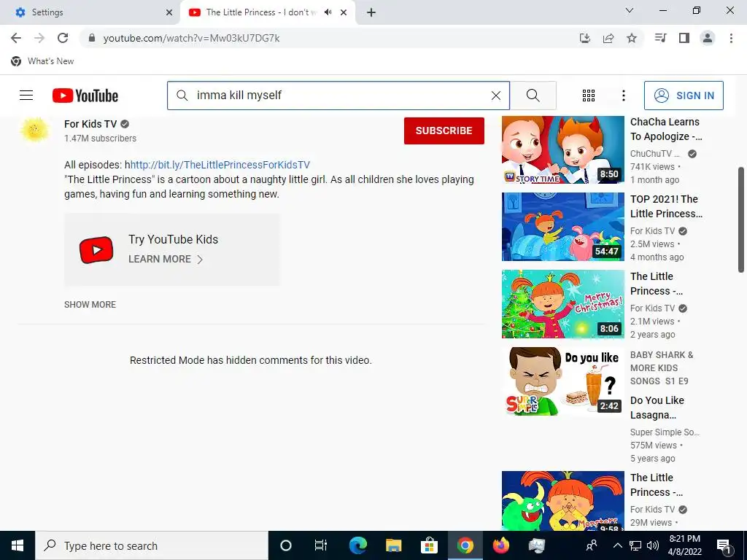This screenshot has height=560, width=747.
Task: Click the ChuChuTV channel name
Action: (655, 153)
